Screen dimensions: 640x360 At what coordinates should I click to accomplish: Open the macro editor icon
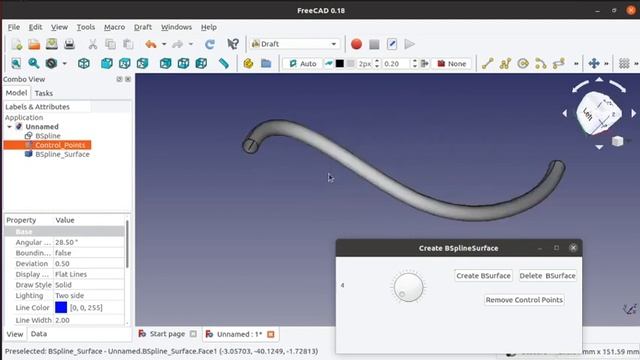pyautogui.click(x=392, y=44)
